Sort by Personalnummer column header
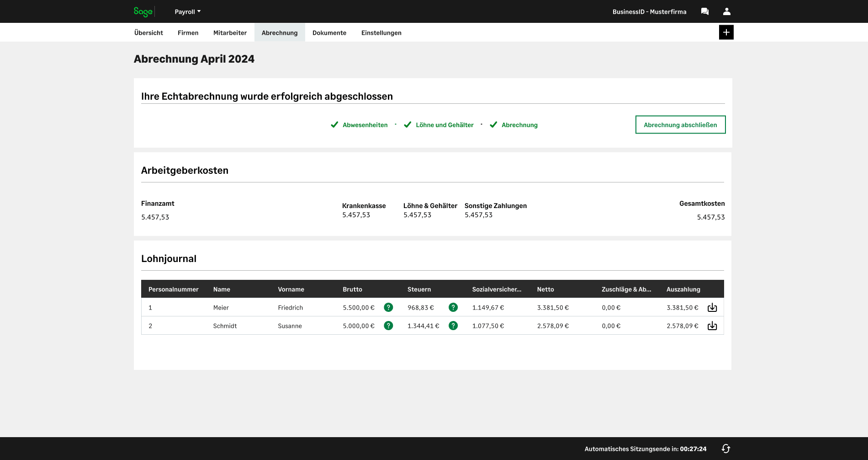The height and width of the screenshot is (460, 868). click(174, 289)
